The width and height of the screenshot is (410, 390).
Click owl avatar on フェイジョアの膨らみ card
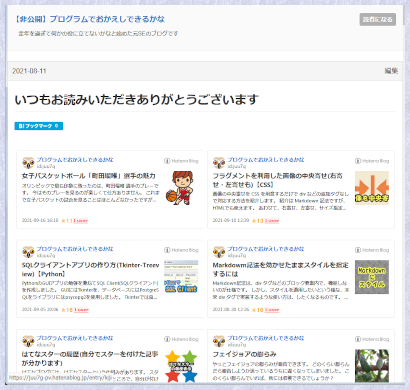(x=219, y=341)
